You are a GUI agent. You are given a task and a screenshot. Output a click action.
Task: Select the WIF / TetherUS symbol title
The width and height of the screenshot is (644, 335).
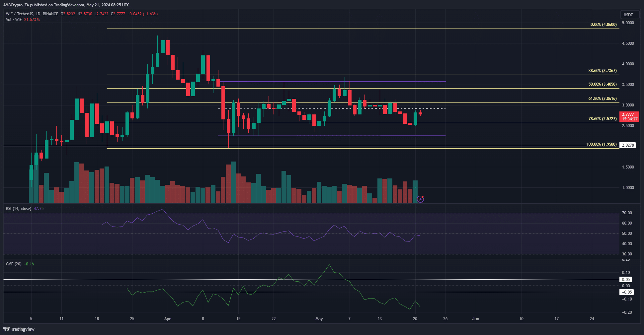pos(32,14)
